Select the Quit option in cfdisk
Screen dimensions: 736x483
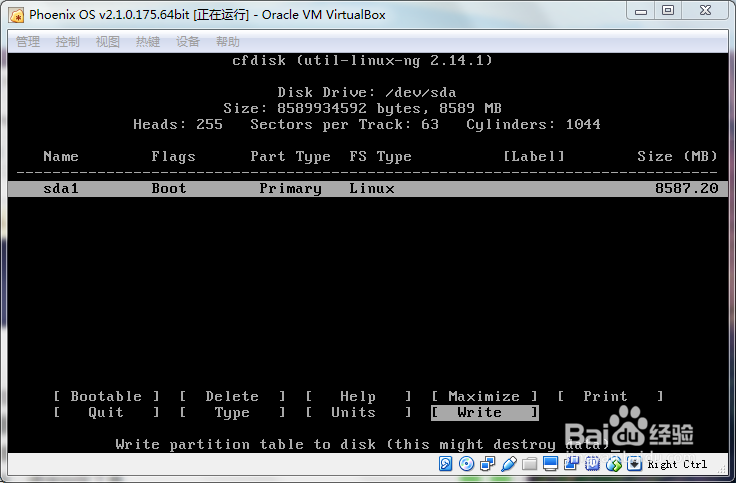coord(106,413)
